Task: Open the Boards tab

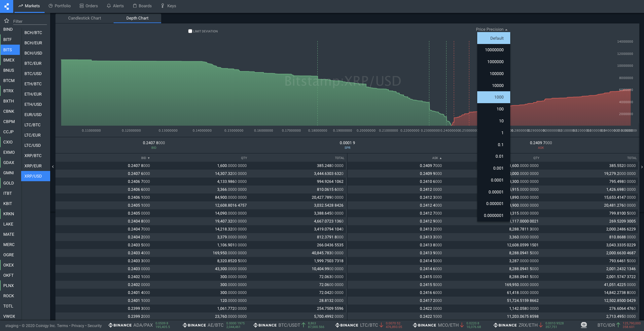Action: click(142, 6)
